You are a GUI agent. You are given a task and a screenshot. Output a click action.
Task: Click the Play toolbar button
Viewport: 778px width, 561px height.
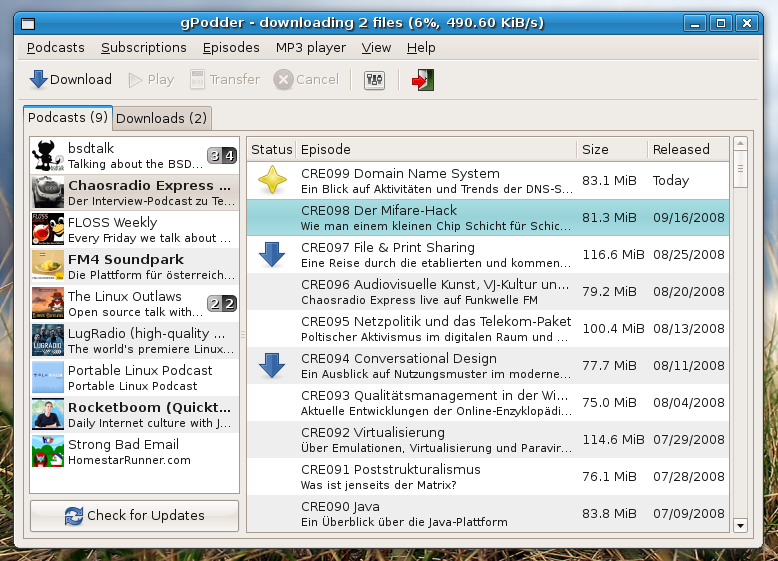(151, 79)
